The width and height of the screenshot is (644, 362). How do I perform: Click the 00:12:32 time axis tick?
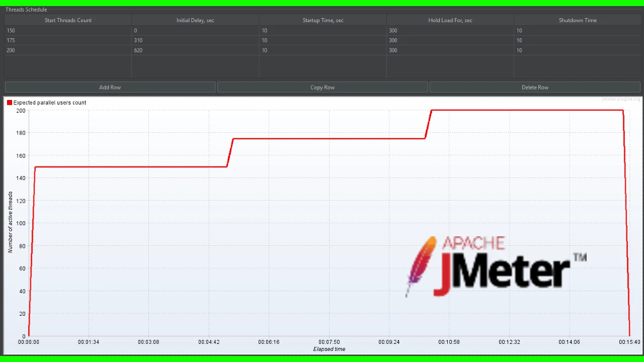(509, 342)
